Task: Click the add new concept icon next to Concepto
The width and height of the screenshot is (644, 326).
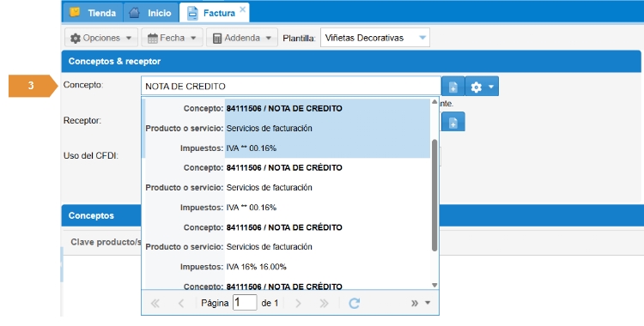Action: (x=453, y=87)
